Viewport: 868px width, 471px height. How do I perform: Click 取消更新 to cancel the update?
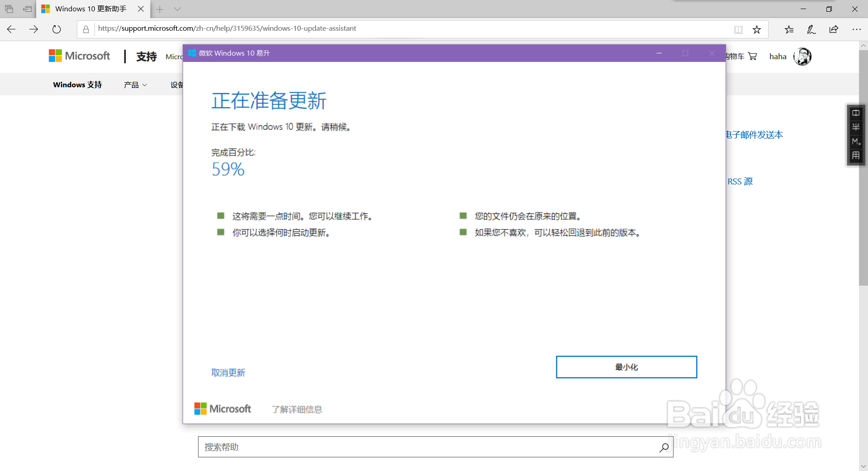click(228, 372)
